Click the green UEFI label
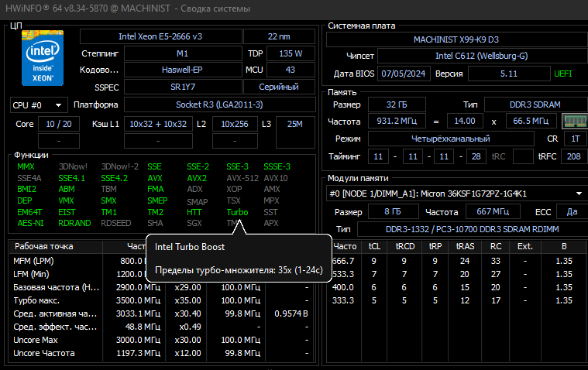The image size is (588, 370). (563, 74)
